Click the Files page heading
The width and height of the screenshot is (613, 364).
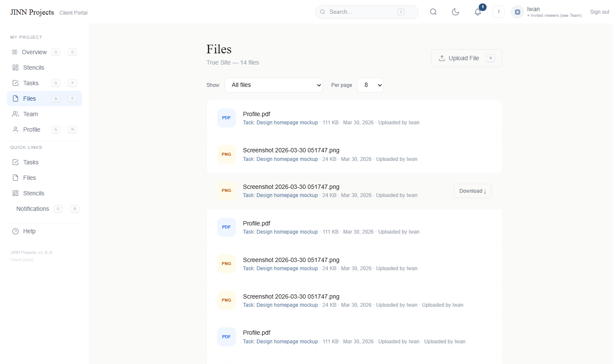click(x=219, y=49)
